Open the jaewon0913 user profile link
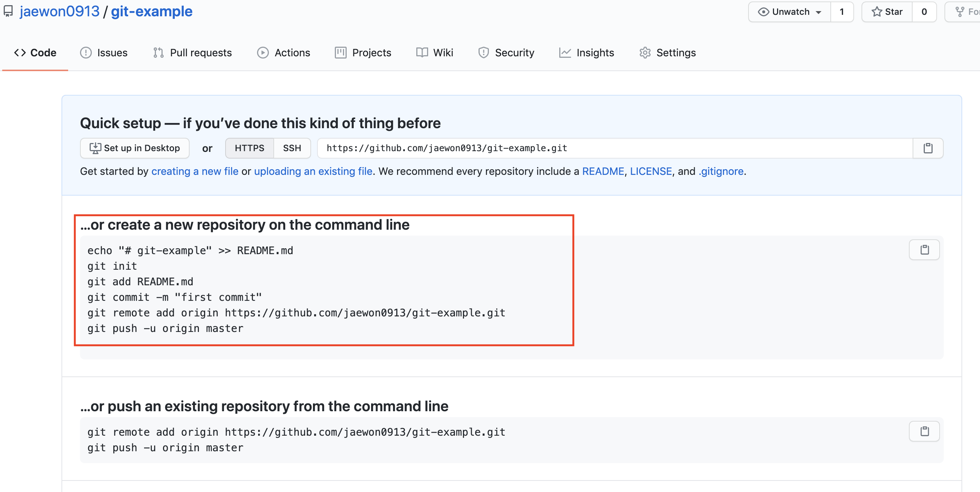 (x=59, y=11)
